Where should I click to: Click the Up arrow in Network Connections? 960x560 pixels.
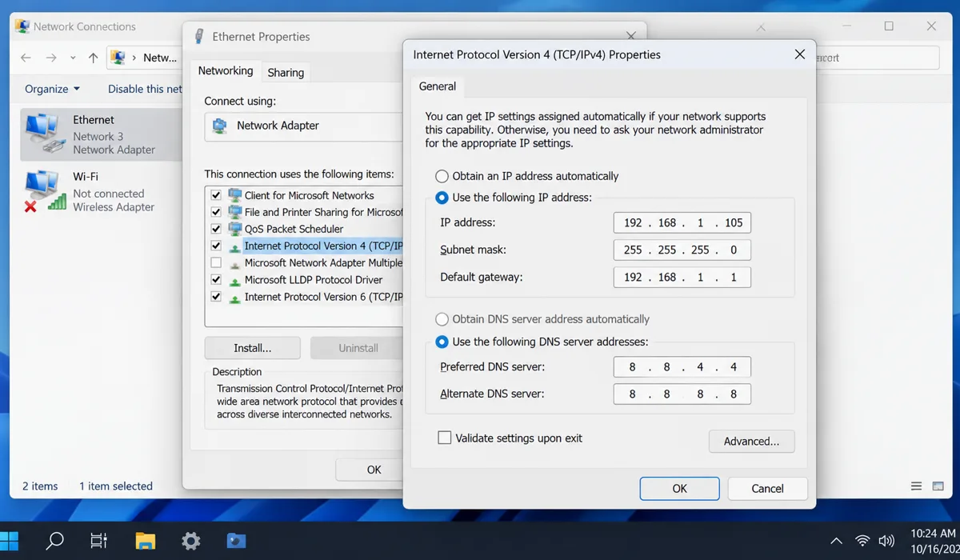pos(94,58)
